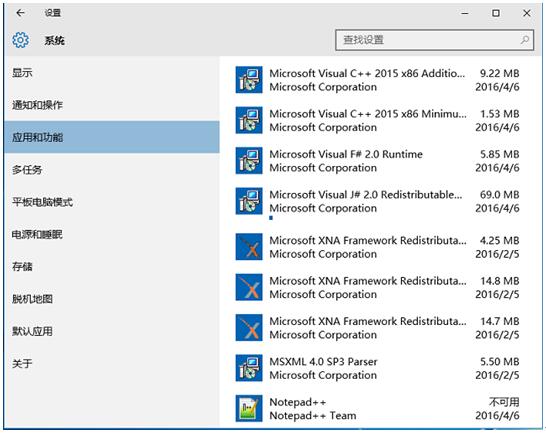546x433 pixels.
Task: Click XNA Framework icon for 4.25 MB entry
Action: coord(249,247)
